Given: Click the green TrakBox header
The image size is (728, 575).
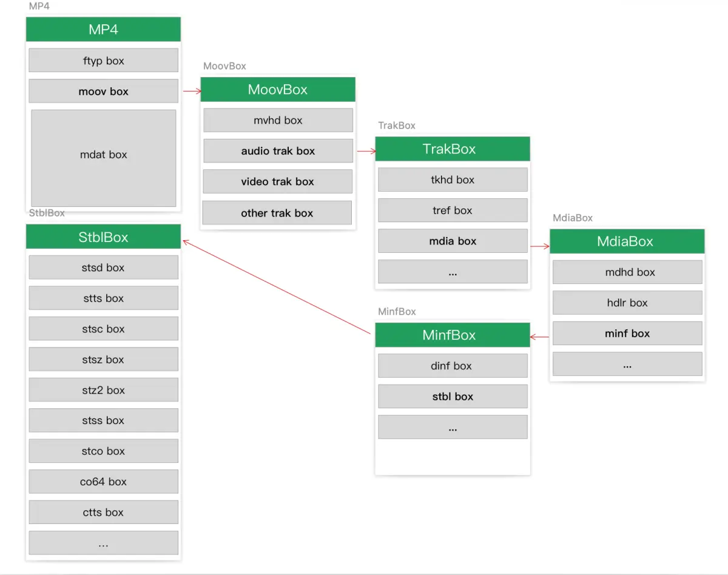Looking at the screenshot, I should [x=453, y=149].
